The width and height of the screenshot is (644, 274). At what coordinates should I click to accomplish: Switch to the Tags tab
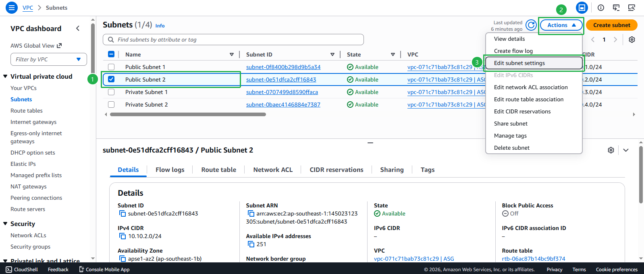[428, 170]
